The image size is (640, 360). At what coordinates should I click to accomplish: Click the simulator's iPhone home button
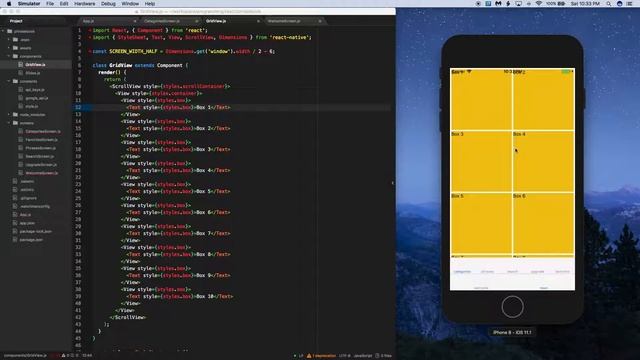tap(512, 307)
